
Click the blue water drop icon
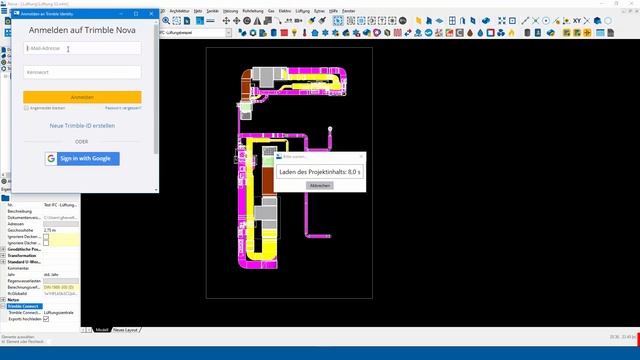pos(480,33)
